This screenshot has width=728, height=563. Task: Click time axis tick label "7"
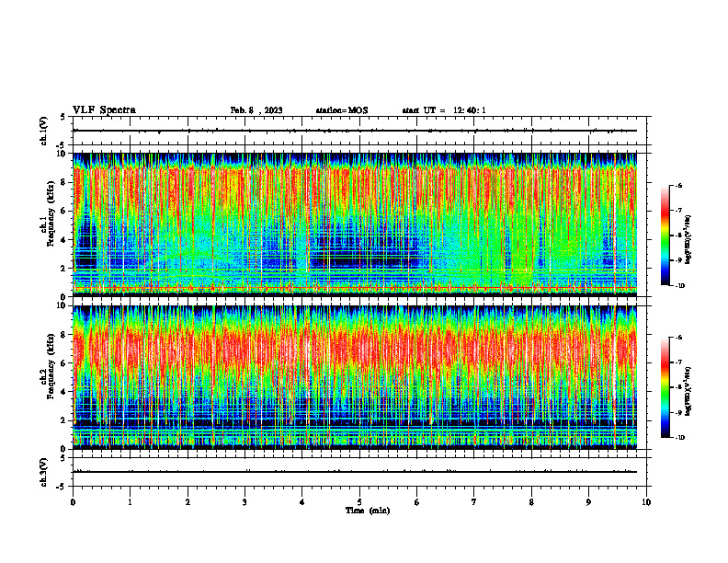(x=474, y=502)
